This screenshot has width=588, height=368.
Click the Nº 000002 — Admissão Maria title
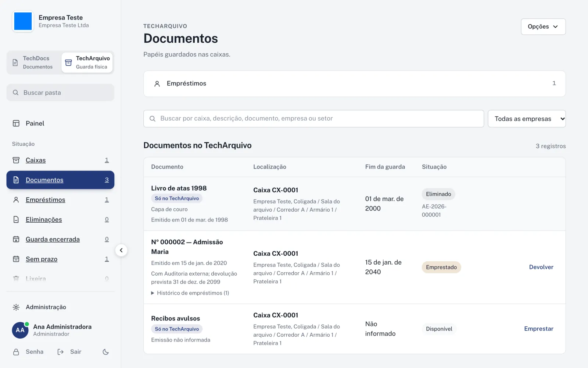coord(187,247)
